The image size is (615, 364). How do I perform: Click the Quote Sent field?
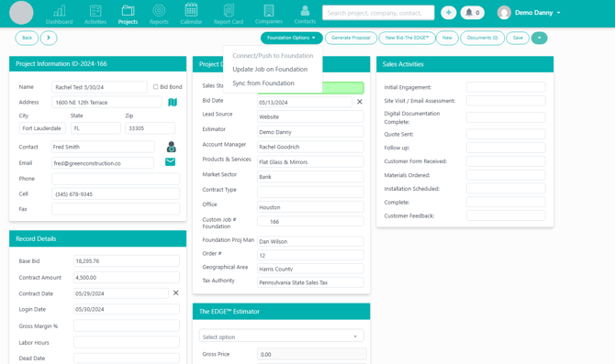[506, 134]
